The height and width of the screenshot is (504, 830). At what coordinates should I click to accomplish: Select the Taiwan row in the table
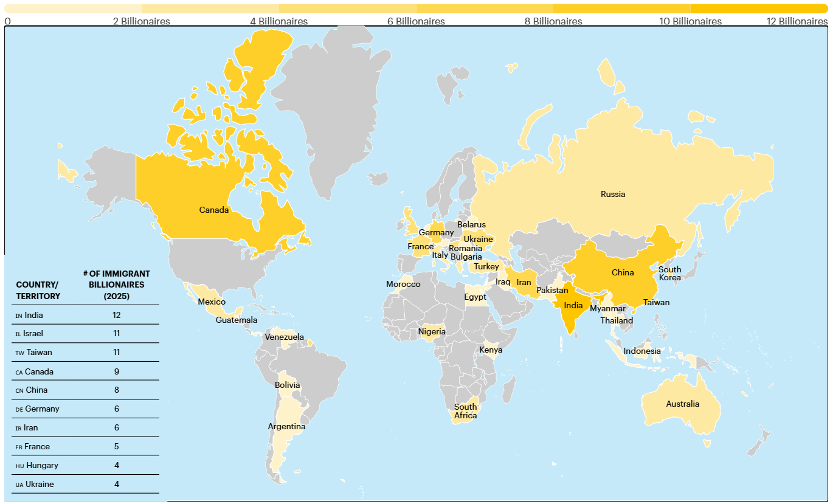pyautogui.click(x=85, y=353)
